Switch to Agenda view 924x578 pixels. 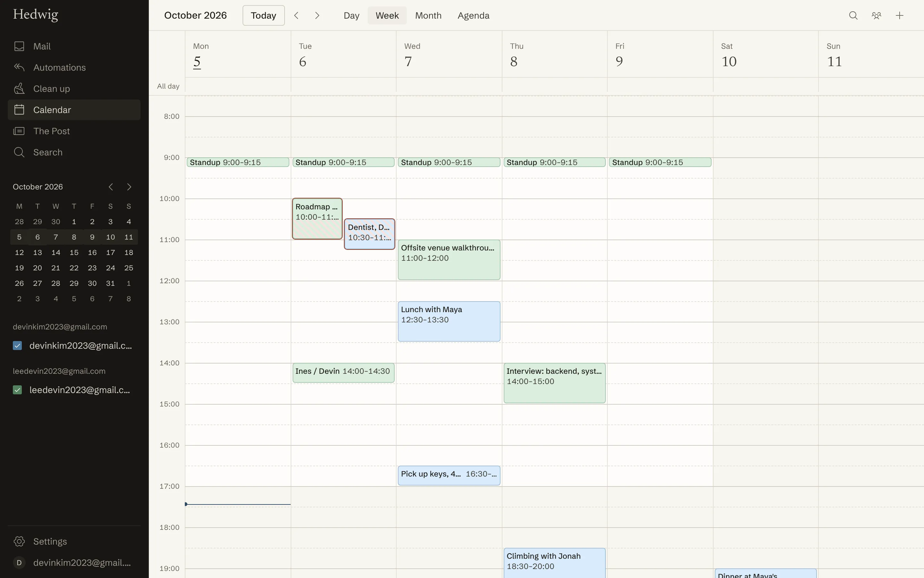474,15
